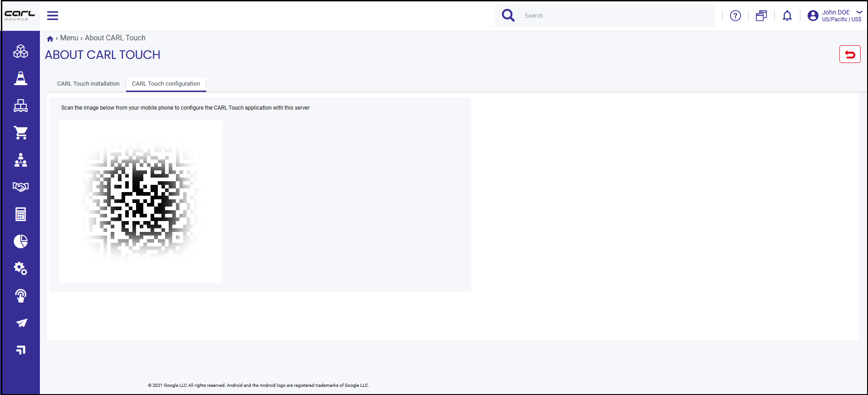Open the pie chart analysis module

coord(20,241)
